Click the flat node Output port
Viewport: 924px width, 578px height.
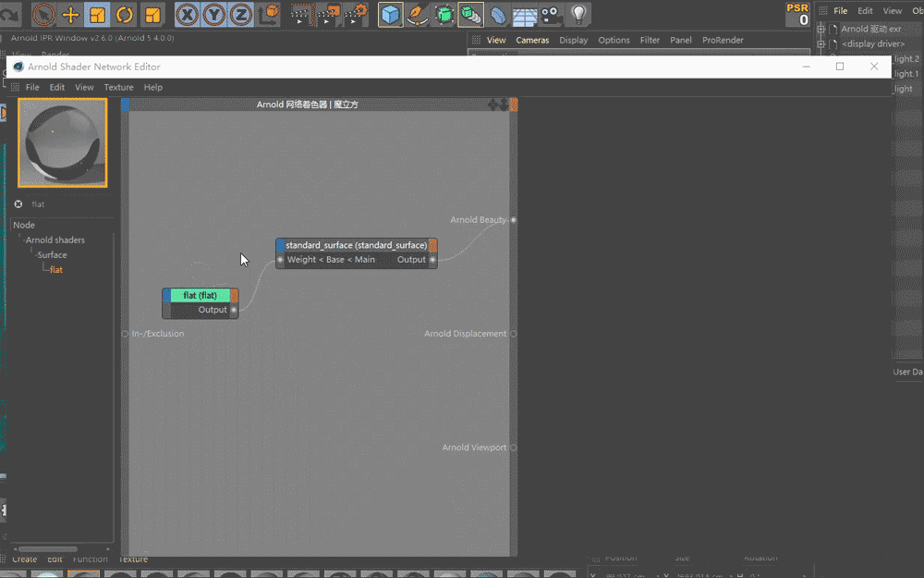coord(234,310)
